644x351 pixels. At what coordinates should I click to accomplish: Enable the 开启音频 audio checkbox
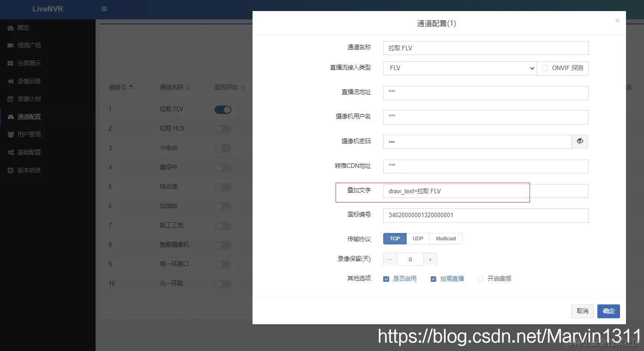[480, 279]
